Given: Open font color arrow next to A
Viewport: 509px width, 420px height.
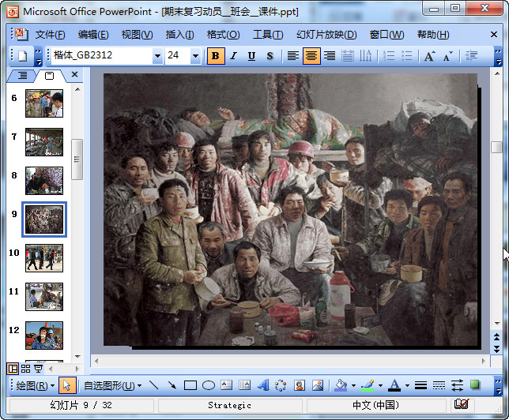Looking at the screenshot, I should coord(407,385).
